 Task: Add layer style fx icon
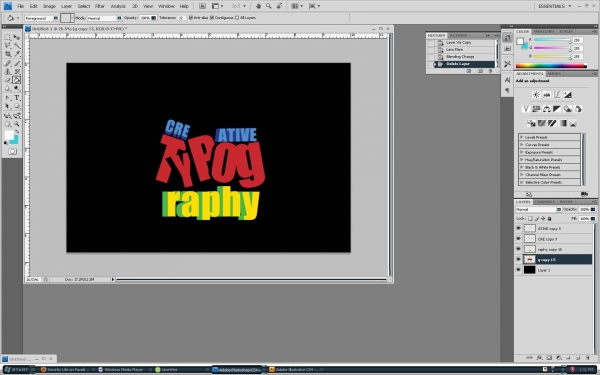539,358
